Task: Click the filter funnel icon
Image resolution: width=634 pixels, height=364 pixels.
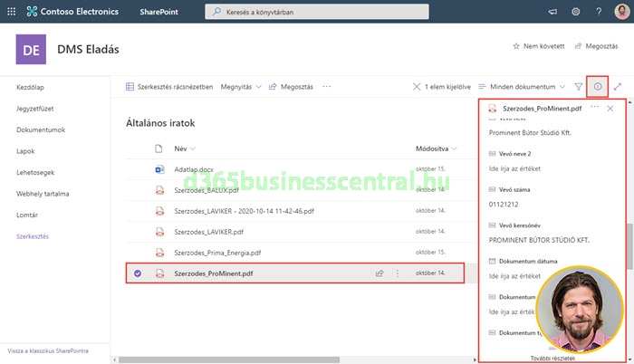Action: point(578,86)
